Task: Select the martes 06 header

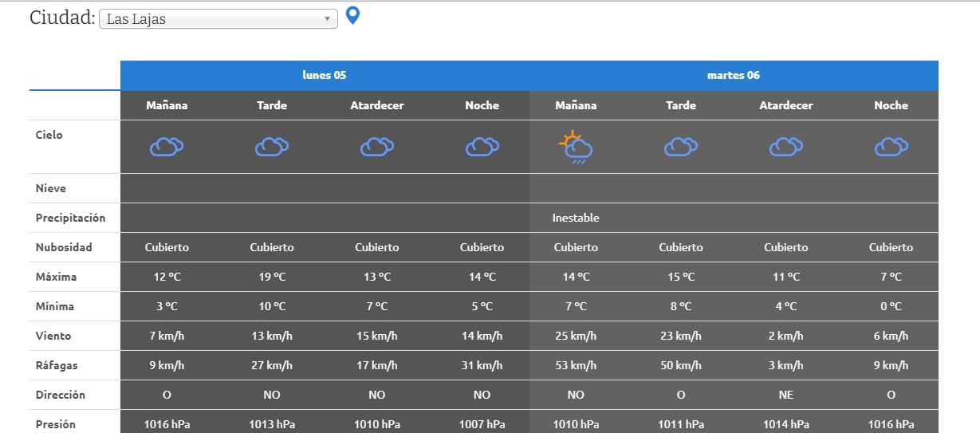Action: point(734,76)
